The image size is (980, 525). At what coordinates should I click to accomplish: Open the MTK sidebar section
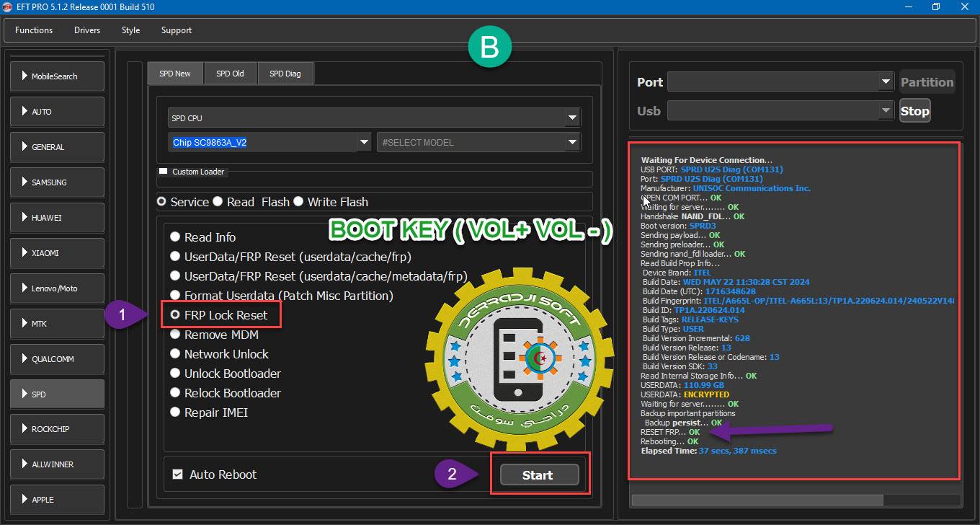[x=57, y=324]
